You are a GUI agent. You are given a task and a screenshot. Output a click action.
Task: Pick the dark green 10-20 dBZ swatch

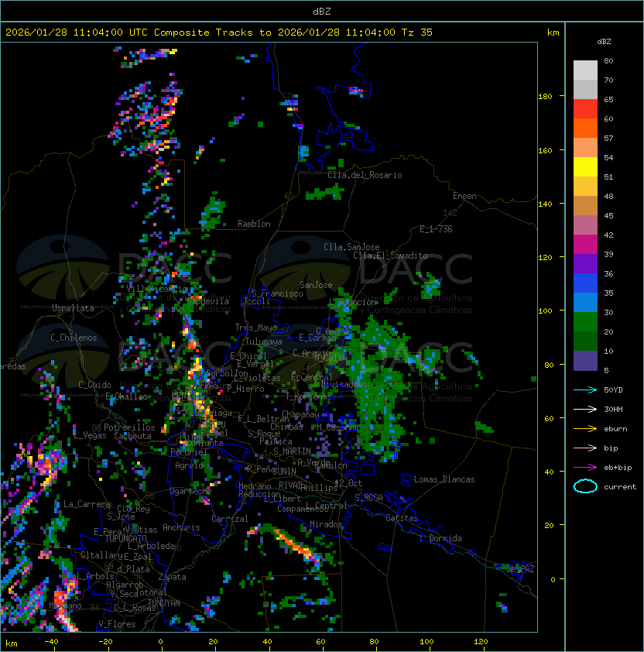pos(585,341)
